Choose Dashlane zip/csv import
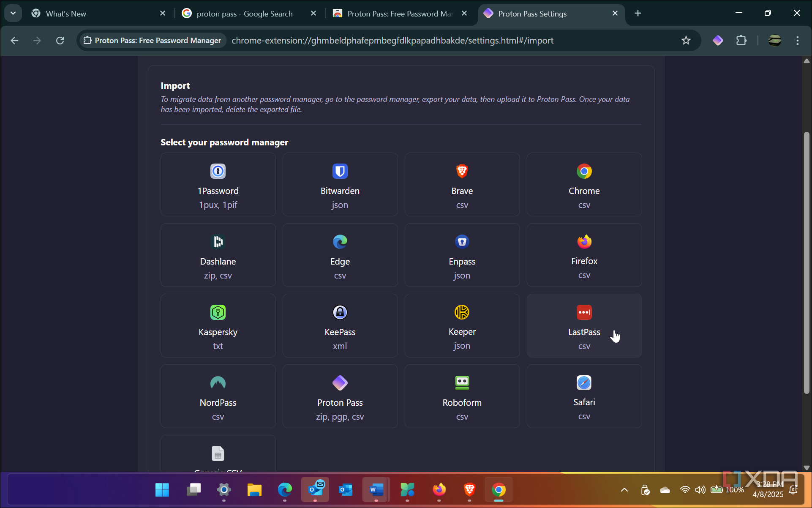Viewport: 812px width, 508px height. (218, 255)
